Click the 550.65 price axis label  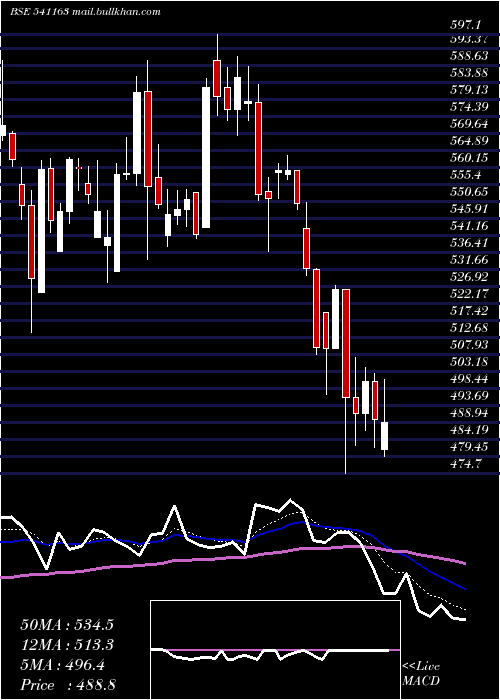468,192
